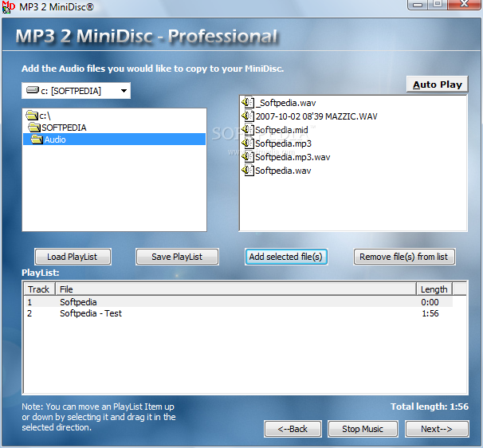
Task: Click the audio icon of 2007-10-02 08'39 MAZZIC.WAV
Action: click(248, 116)
